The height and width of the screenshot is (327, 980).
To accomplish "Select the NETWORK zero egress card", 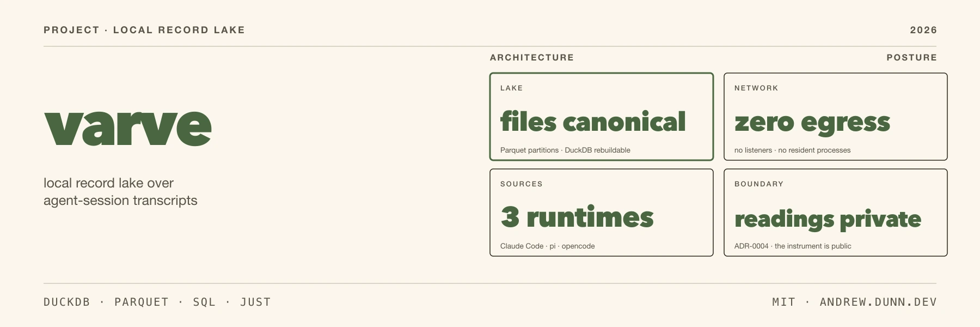I will click(836, 117).
